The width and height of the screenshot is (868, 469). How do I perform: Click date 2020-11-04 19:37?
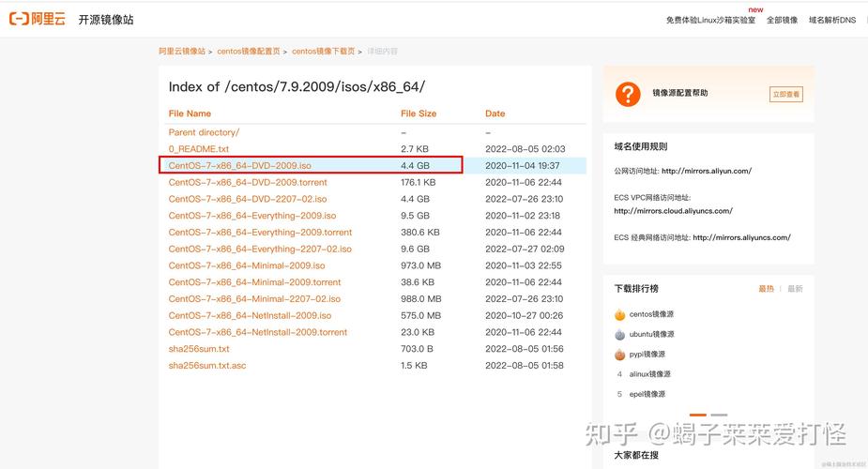click(523, 165)
